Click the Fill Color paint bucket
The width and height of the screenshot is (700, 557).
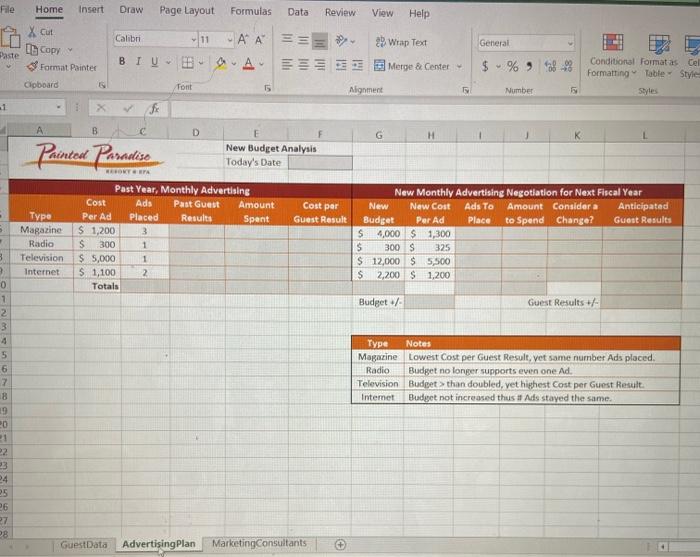tap(221, 63)
